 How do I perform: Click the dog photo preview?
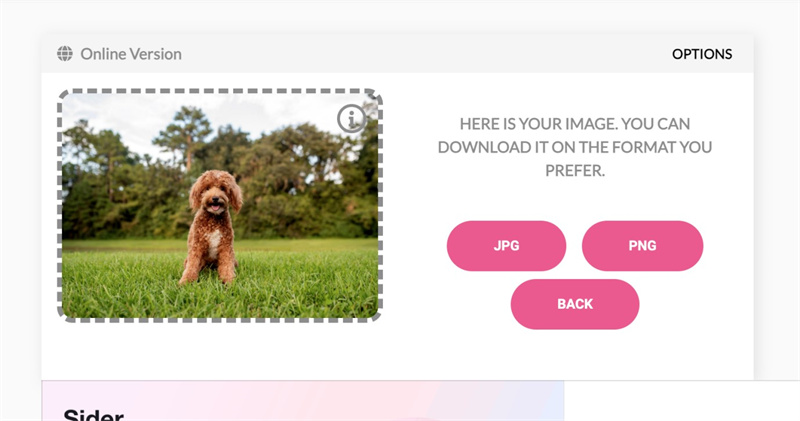click(220, 206)
